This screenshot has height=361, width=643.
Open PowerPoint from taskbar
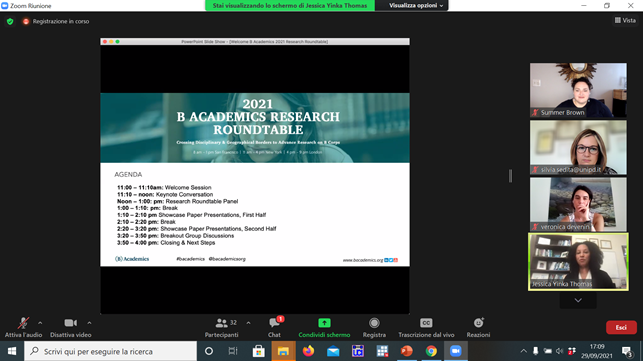(x=406, y=351)
